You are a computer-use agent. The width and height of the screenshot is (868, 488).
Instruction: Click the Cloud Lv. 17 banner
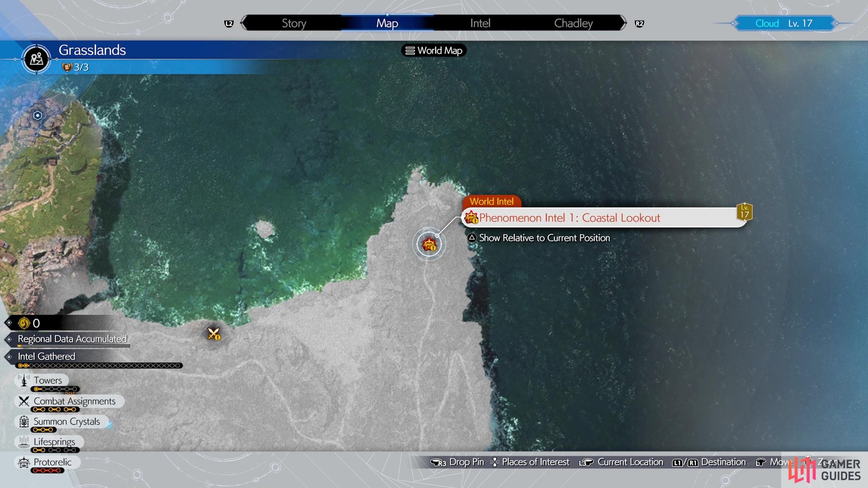[784, 23]
